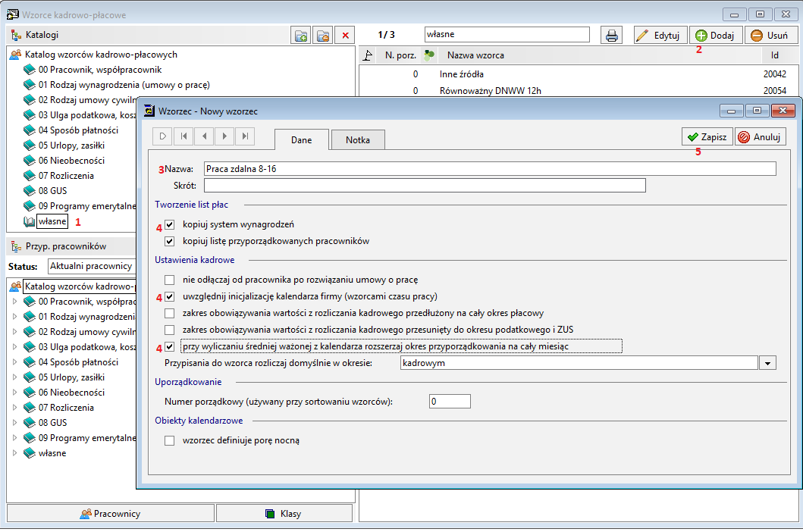
Task: Click the previous record arrow
Action: [204, 136]
